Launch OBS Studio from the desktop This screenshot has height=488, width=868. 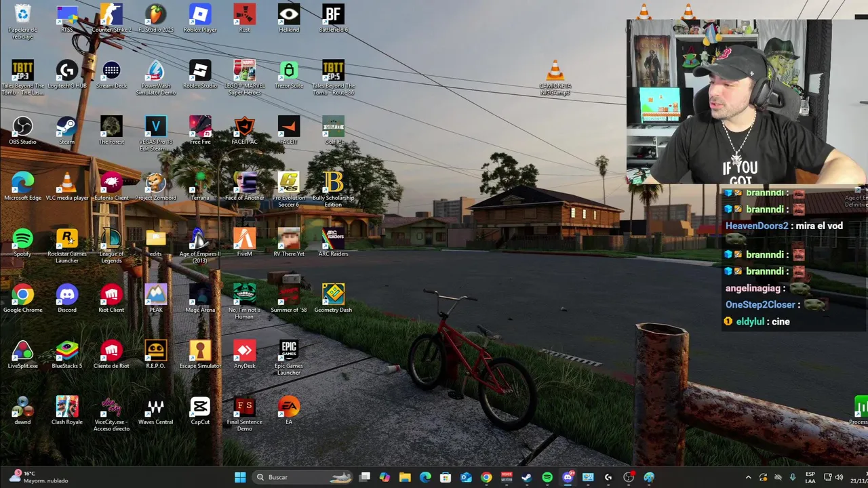(x=22, y=131)
